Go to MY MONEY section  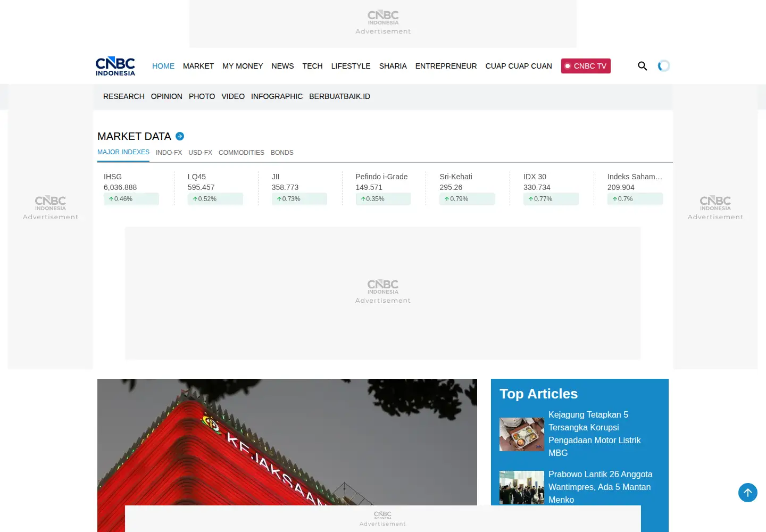[243, 66]
